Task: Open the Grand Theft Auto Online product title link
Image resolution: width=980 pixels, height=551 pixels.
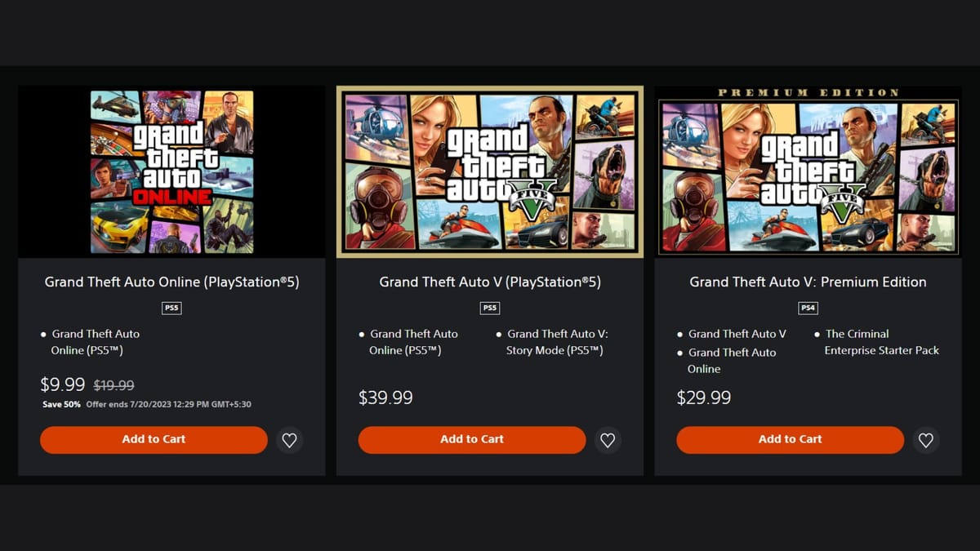Action: [171, 282]
